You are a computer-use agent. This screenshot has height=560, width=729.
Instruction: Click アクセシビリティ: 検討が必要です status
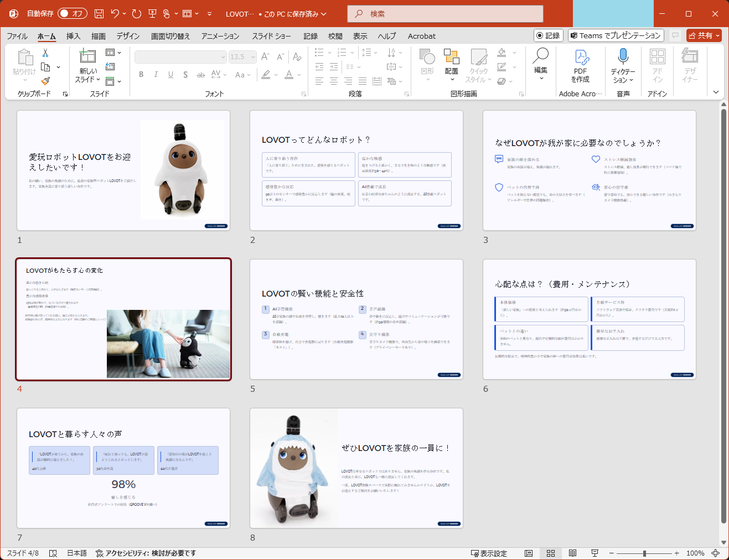click(x=146, y=553)
